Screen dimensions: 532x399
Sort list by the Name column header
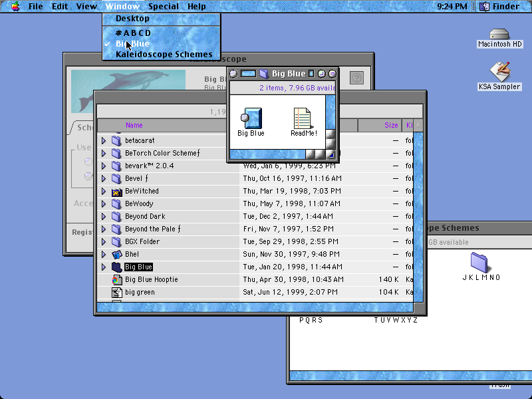(x=134, y=125)
